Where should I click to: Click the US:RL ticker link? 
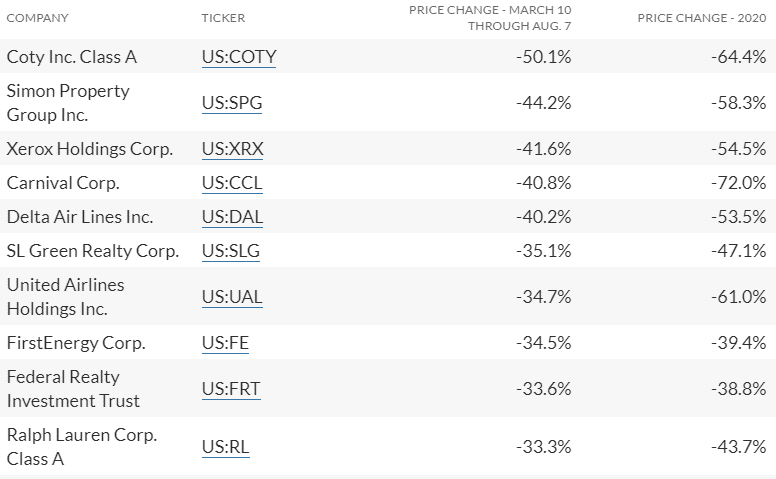[x=225, y=447]
